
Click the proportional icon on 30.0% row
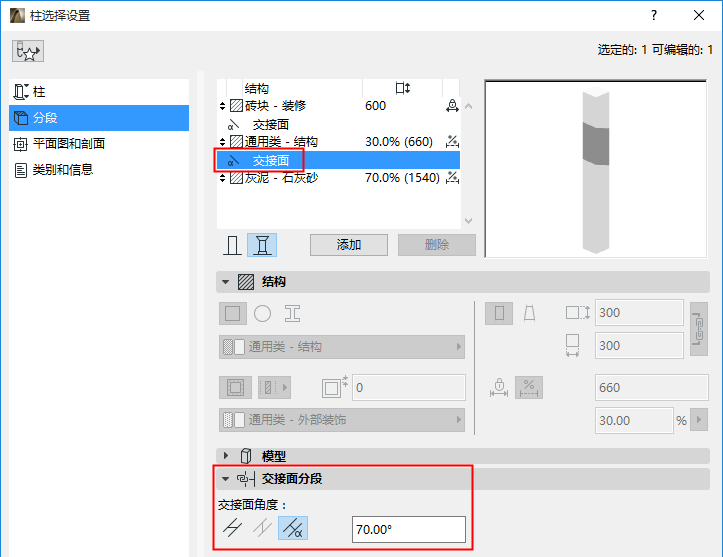[452, 142]
